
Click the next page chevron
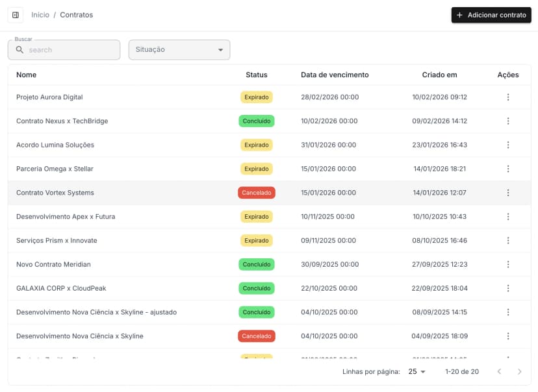point(519,371)
